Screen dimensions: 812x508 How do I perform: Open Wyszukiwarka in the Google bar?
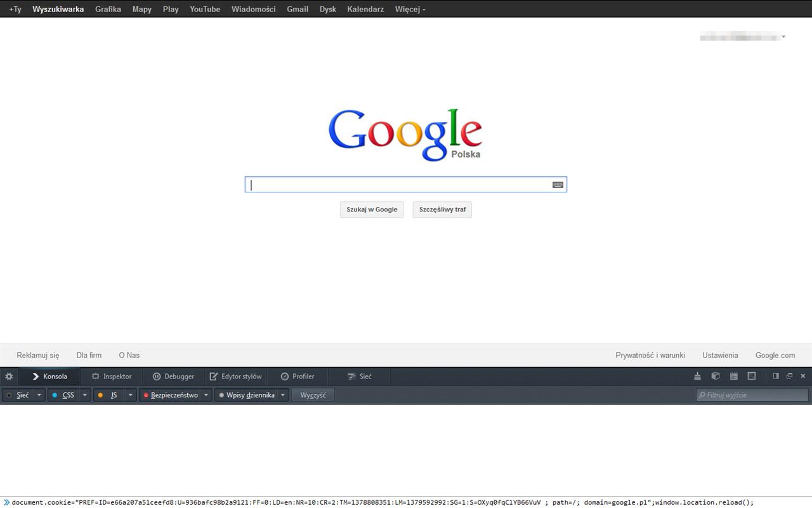tap(58, 9)
